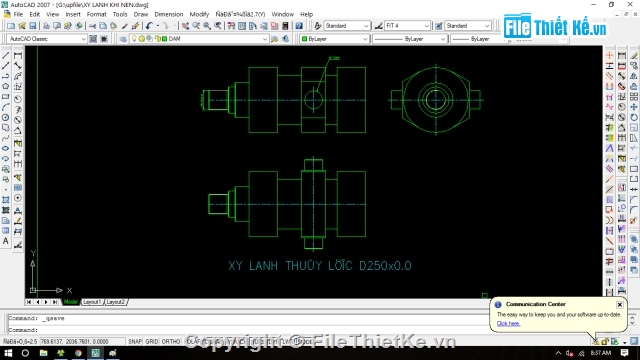Expand the AutoCAD Classic workspace dropdown
The image size is (640, 360).
click(47, 39)
